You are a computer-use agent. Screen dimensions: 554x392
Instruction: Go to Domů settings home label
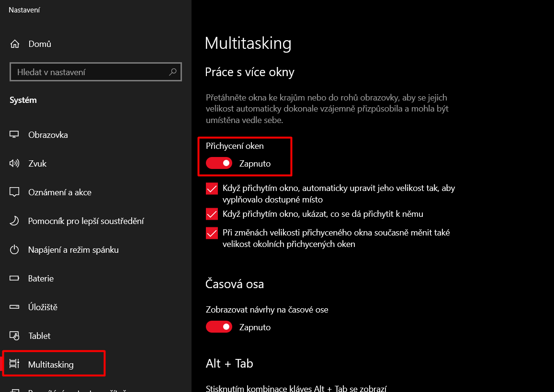point(40,44)
